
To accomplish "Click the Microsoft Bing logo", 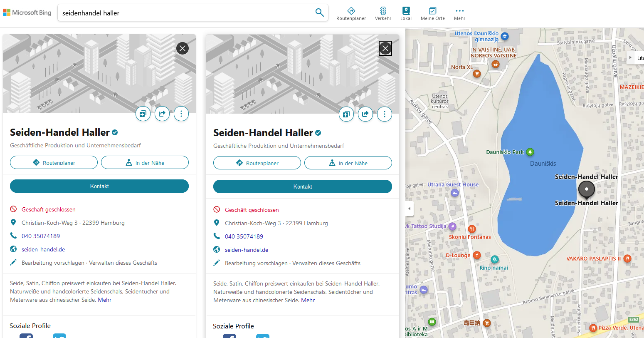I will coord(27,12).
